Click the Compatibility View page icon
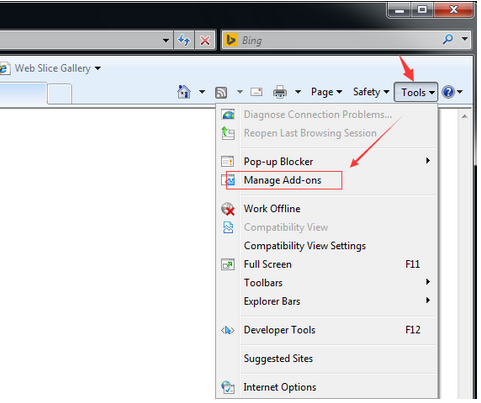This screenshot has width=481, height=403. pyautogui.click(x=228, y=228)
